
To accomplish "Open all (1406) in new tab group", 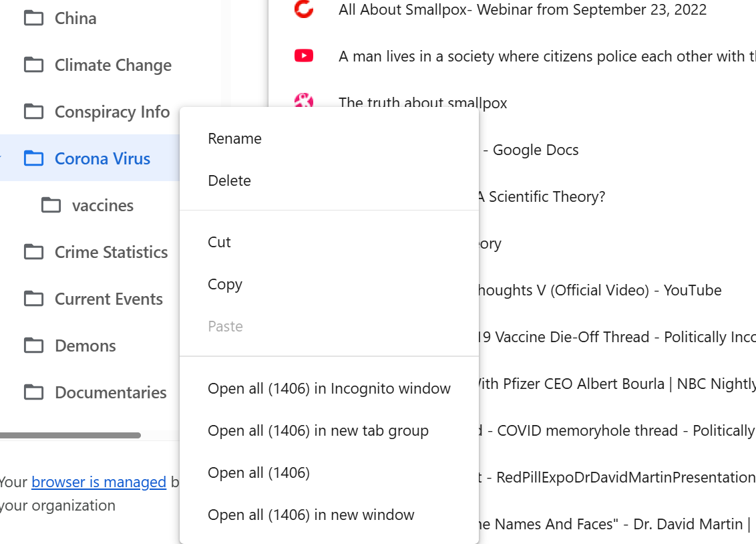I will coord(329,430).
